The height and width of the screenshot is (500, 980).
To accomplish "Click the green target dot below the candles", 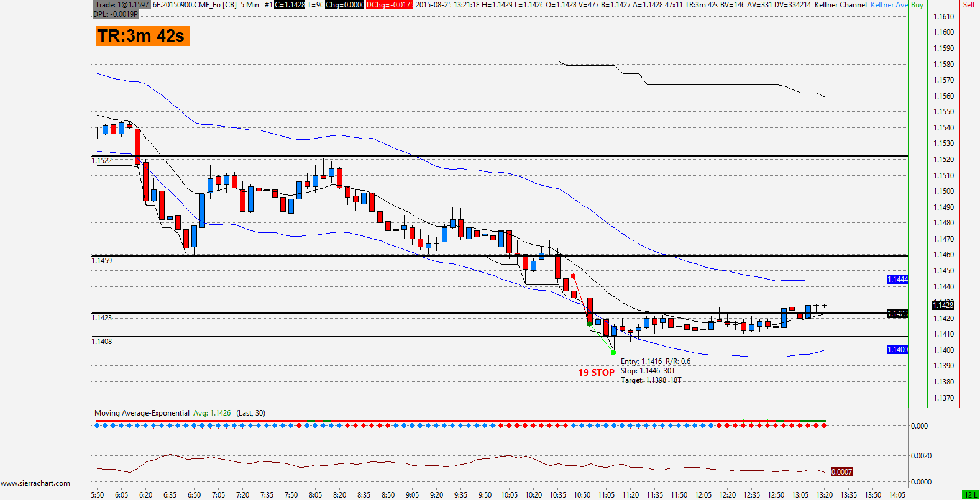I will pyautogui.click(x=614, y=353).
